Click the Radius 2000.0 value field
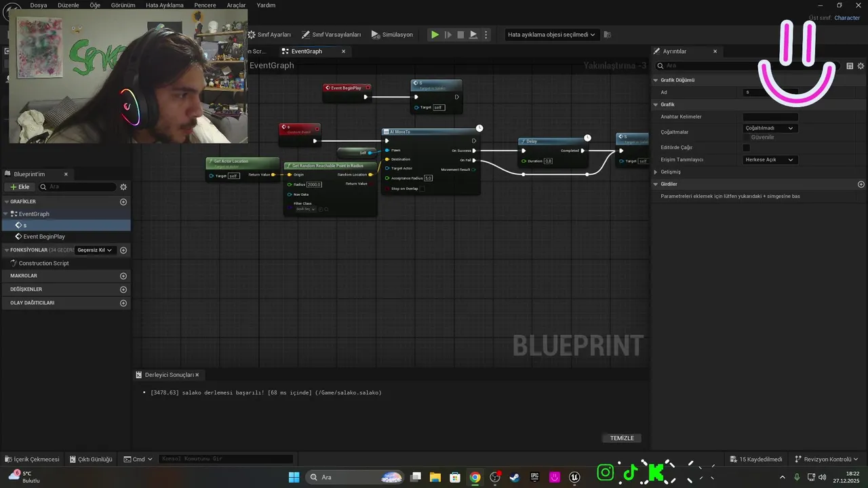This screenshot has width=868, height=488. [x=314, y=184]
